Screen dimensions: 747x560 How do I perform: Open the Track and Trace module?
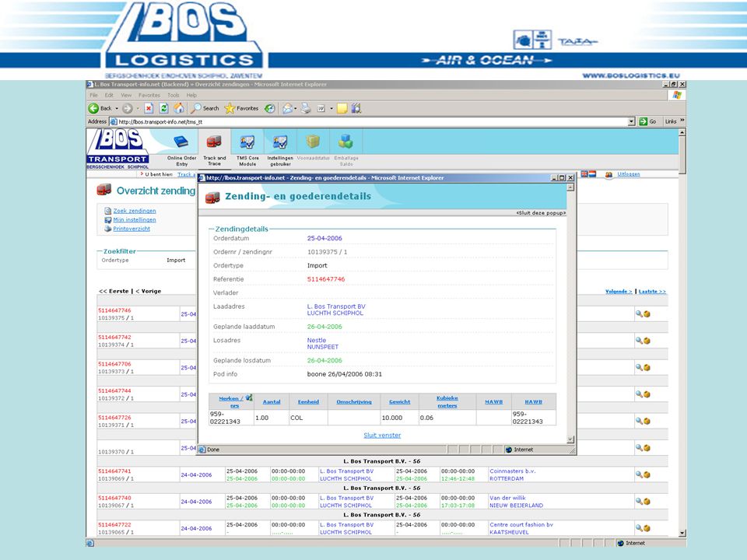coord(215,149)
